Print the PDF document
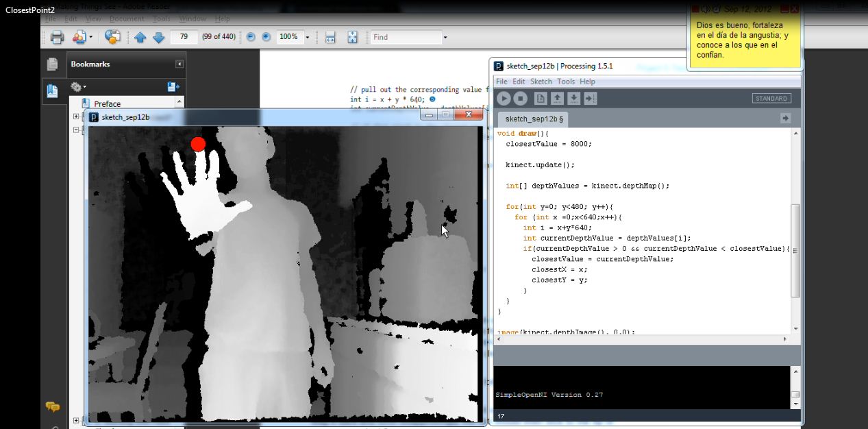The height and width of the screenshot is (429, 868). click(x=57, y=37)
